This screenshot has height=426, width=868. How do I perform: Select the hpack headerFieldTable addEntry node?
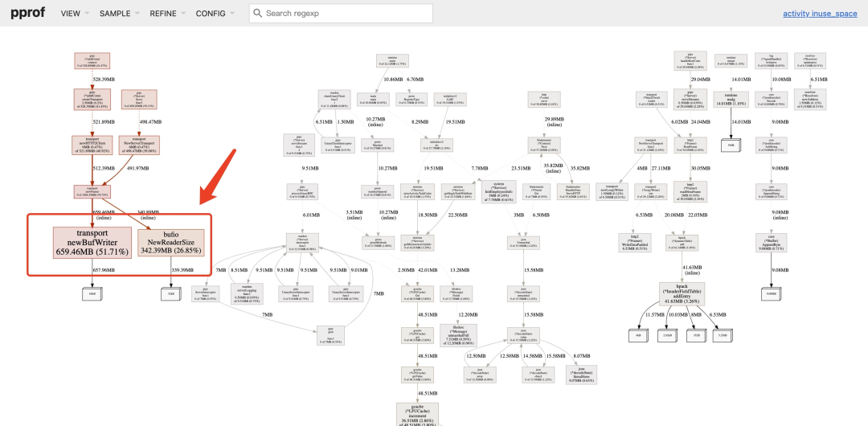coord(682,293)
